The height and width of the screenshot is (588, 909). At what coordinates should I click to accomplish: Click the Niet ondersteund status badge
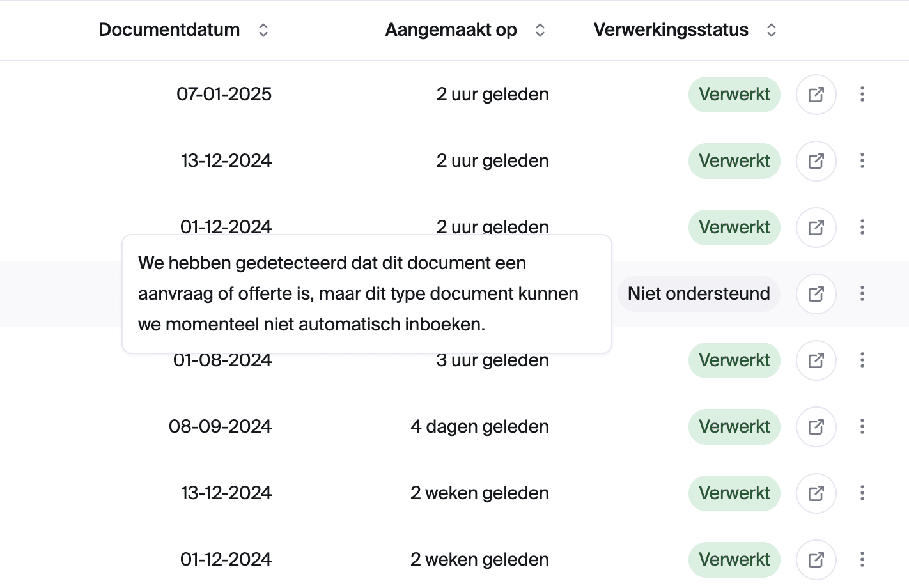pyautogui.click(x=698, y=293)
